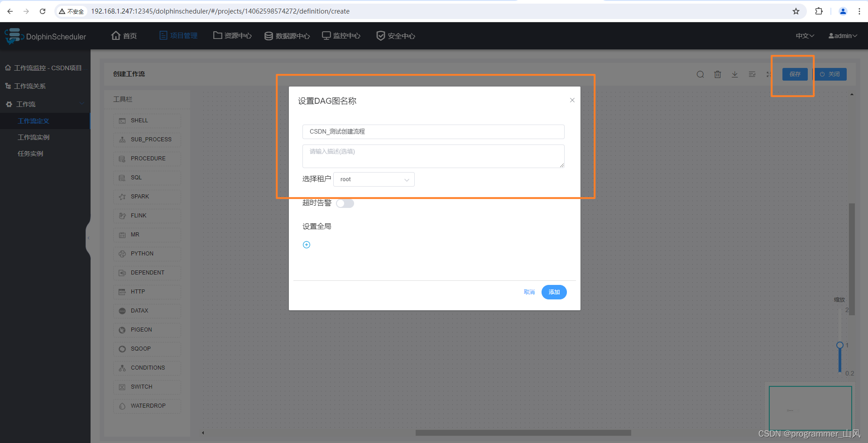Add a global parameter with plus icon

(307, 245)
